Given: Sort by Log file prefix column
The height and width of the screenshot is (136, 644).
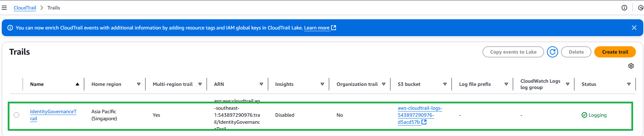Looking at the screenshot, I should (506, 84).
